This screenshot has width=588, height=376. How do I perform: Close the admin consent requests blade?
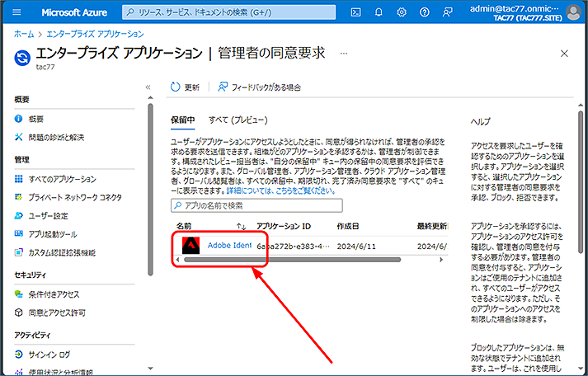[x=564, y=54]
